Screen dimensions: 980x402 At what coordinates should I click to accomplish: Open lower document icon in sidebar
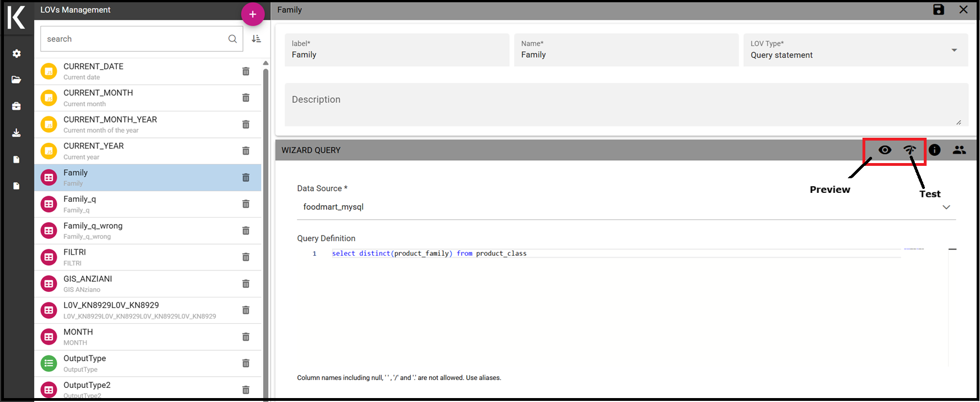[x=16, y=186]
